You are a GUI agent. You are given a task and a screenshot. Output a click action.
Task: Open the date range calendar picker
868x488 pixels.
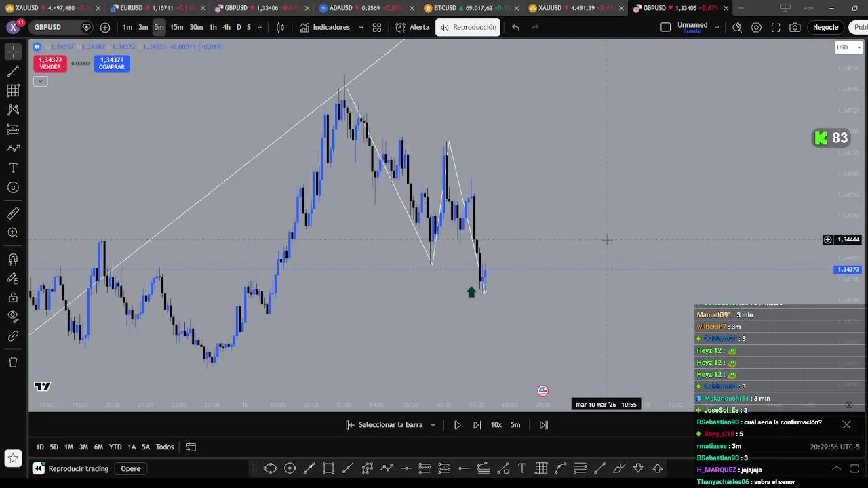(x=191, y=447)
